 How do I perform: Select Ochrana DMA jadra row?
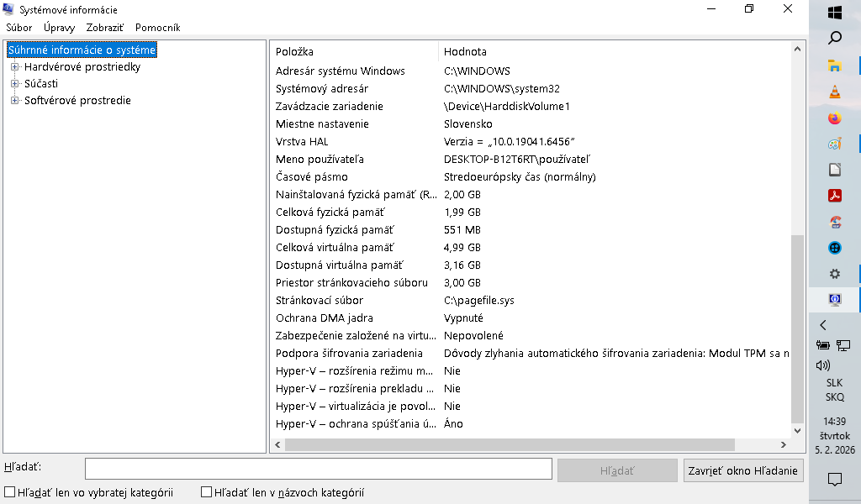click(x=531, y=318)
